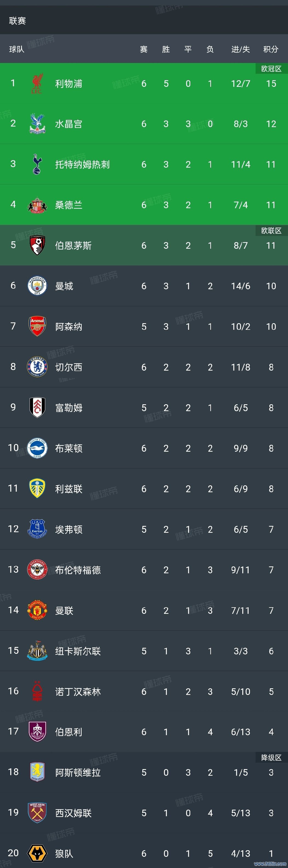The image size is (288, 868).
Task: Click the Brighton seagull badge icon
Action: (37, 448)
